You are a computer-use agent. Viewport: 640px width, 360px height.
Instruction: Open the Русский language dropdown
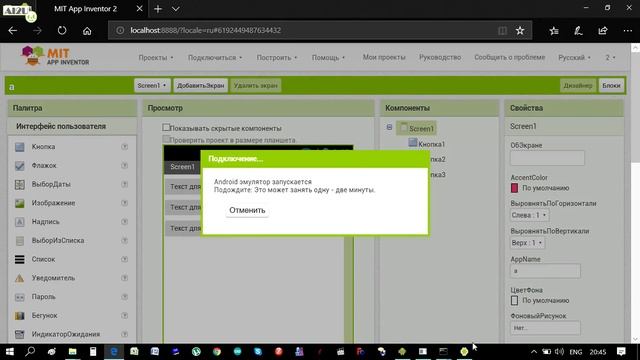(574, 58)
